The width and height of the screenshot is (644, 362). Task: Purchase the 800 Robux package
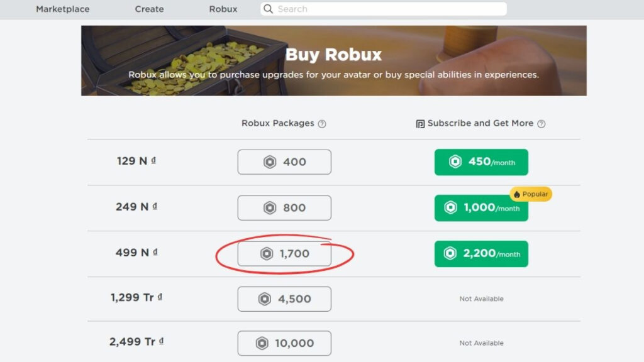[284, 207]
